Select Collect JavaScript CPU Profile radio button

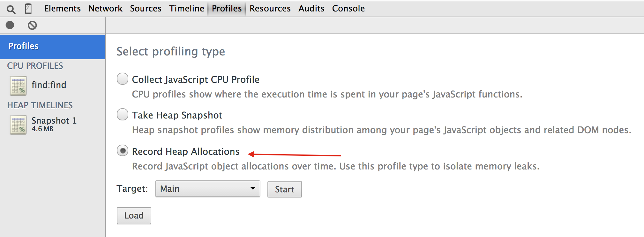[123, 79]
